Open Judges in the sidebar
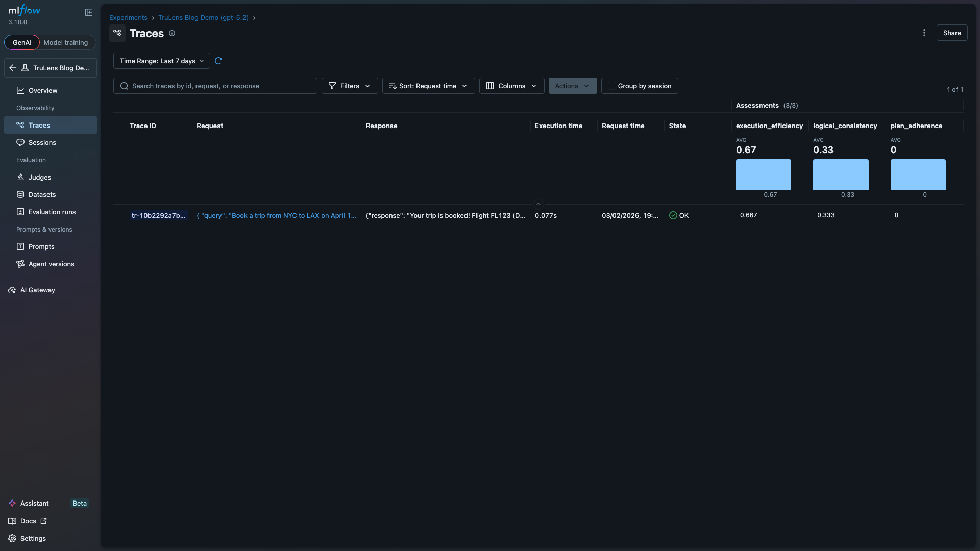Screen dimensions: 980x551 point(40,177)
